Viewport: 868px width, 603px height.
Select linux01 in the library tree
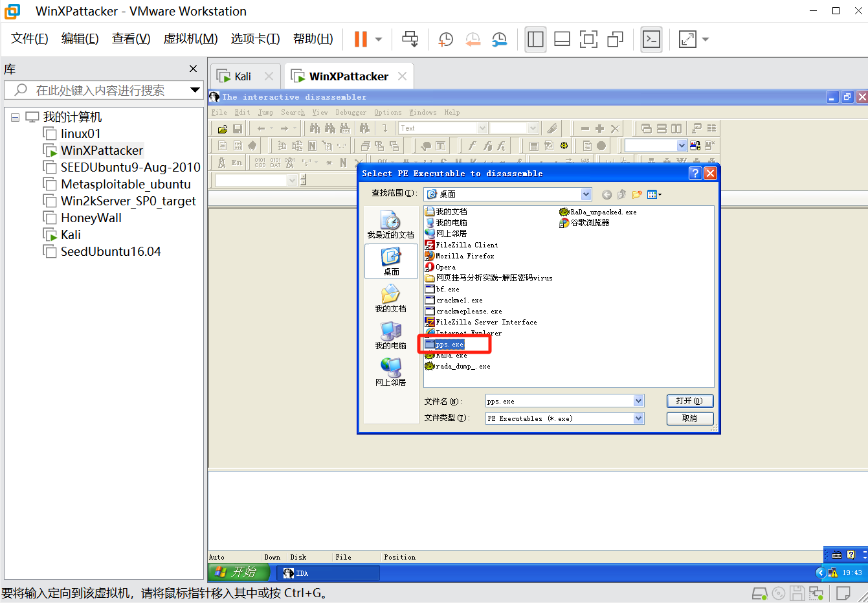[80, 133]
